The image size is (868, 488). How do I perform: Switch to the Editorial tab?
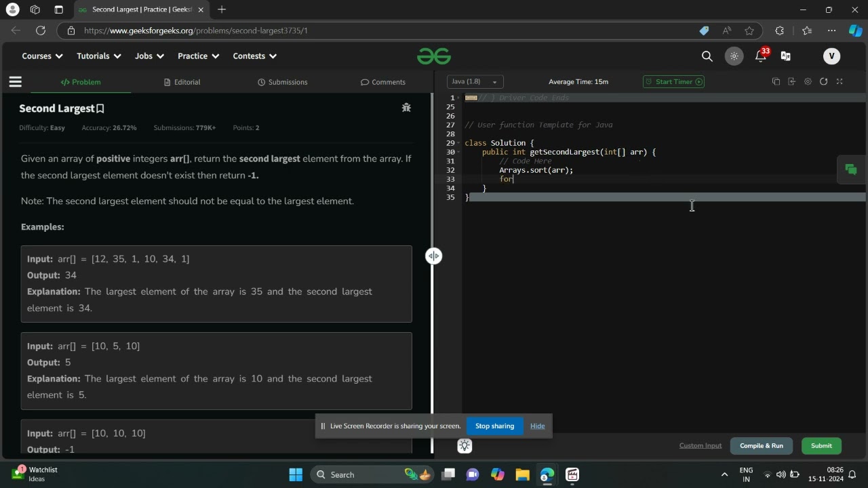(x=182, y=82)
